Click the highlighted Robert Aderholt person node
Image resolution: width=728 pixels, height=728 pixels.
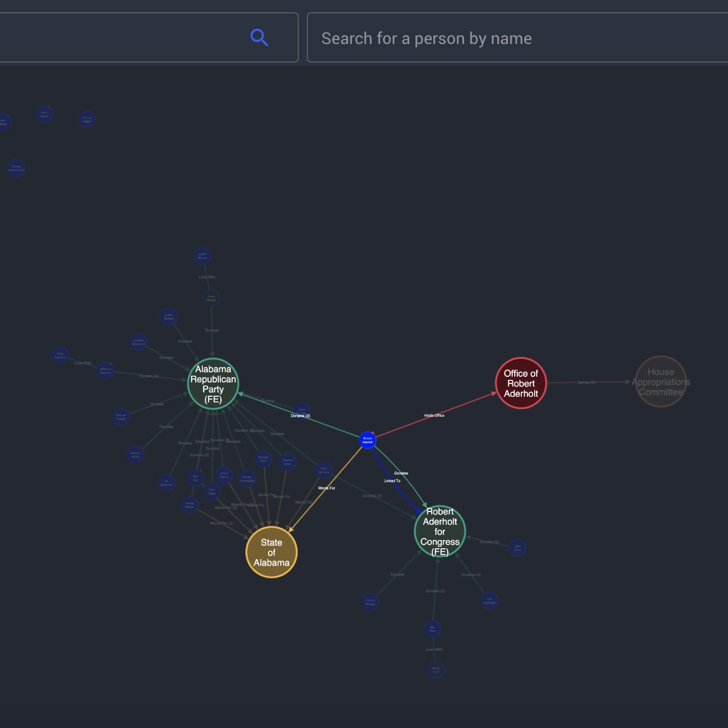tap(368, 440)
